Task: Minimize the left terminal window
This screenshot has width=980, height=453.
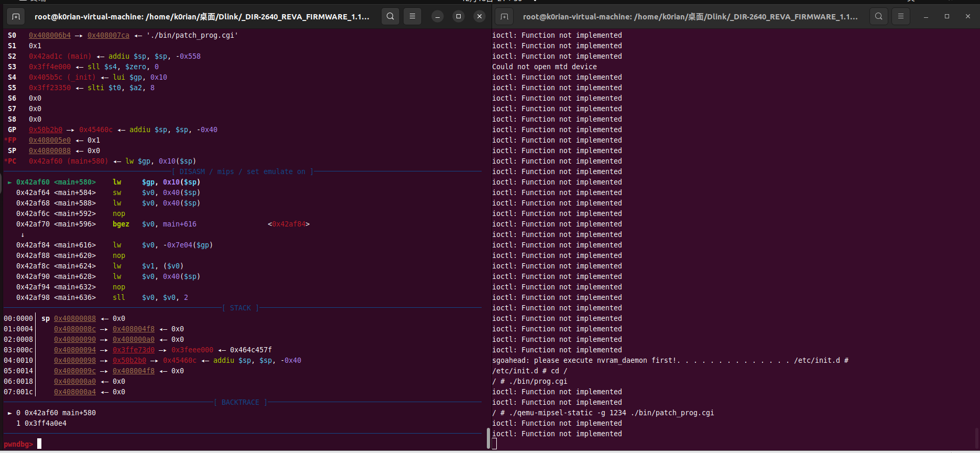Action: pos(438,17)
